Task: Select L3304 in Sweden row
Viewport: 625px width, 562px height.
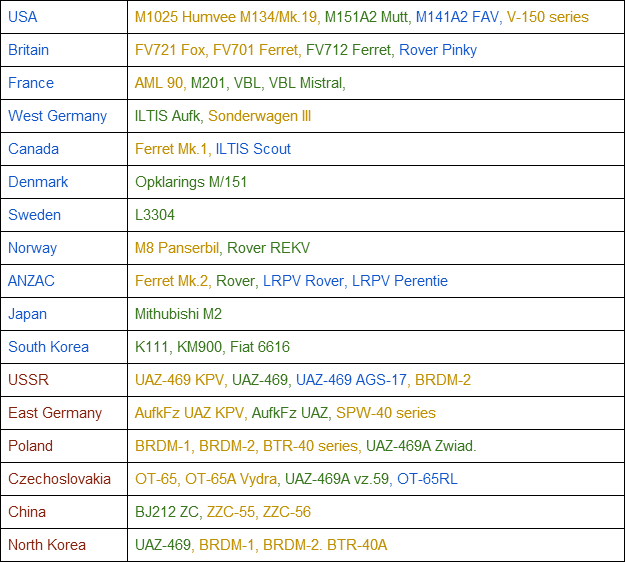Action: coord(155,215)
